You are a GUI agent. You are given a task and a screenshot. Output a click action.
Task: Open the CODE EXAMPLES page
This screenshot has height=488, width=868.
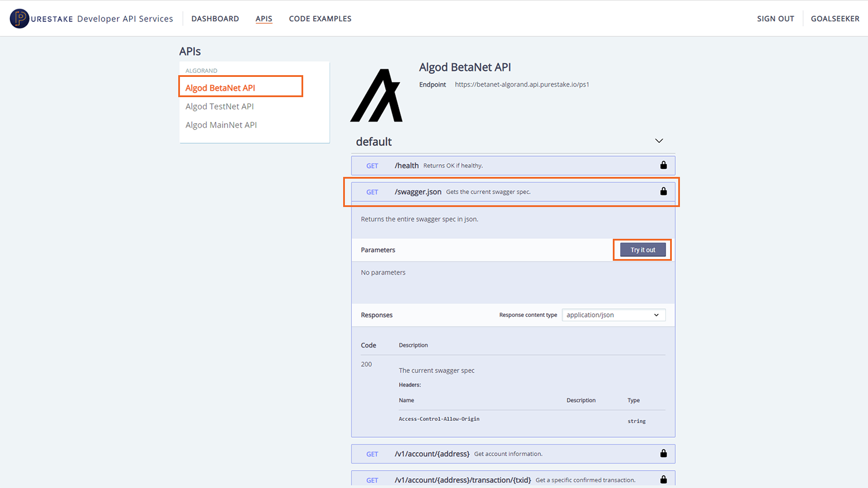(x=320, y=19)
